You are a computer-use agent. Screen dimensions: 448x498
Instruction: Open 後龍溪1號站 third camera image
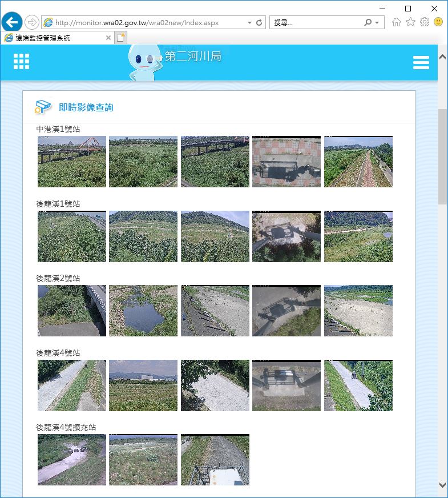215,236
